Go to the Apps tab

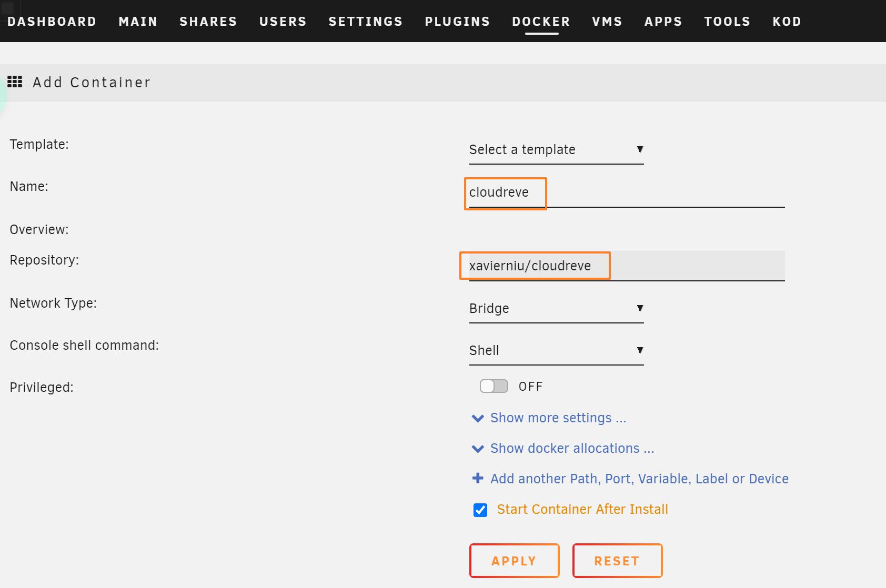point(663,22)
